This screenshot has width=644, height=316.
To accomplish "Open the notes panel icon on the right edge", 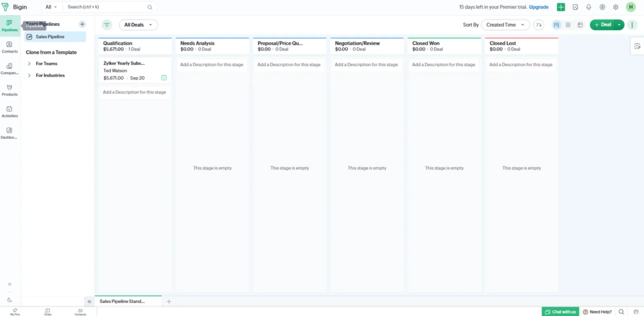I will (637, 46).
